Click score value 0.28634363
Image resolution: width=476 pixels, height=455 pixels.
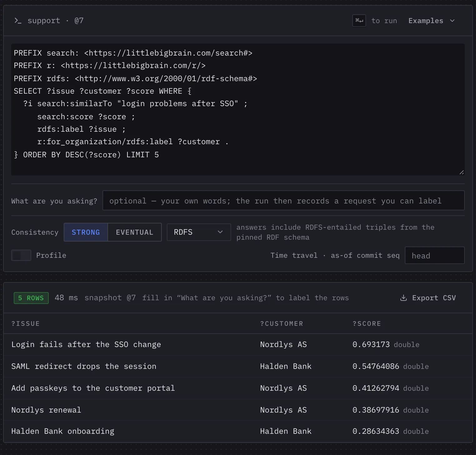coord(376,431)
